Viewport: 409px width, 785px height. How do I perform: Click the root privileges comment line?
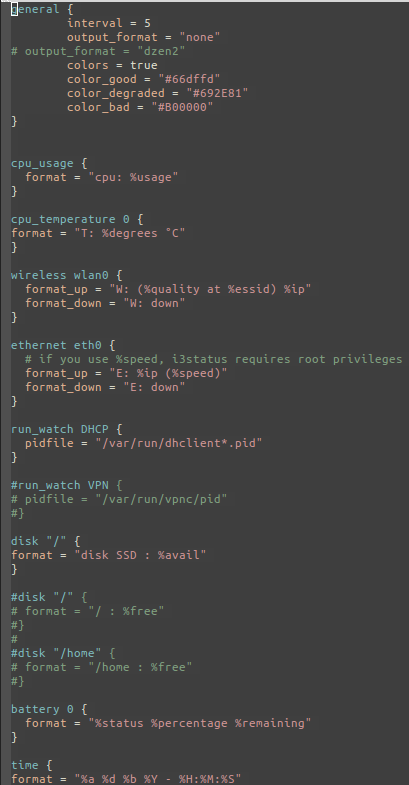click(214, 359)
